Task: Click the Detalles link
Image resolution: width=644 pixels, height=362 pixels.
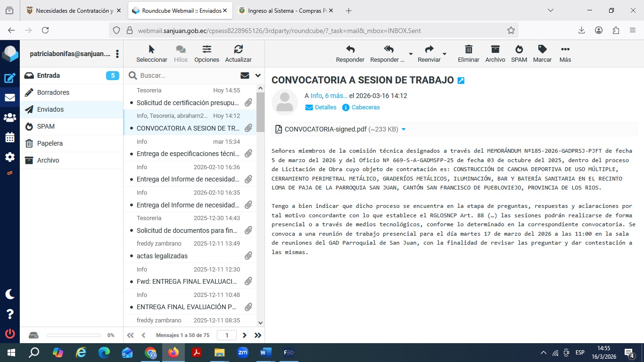Action: [325, 107]
